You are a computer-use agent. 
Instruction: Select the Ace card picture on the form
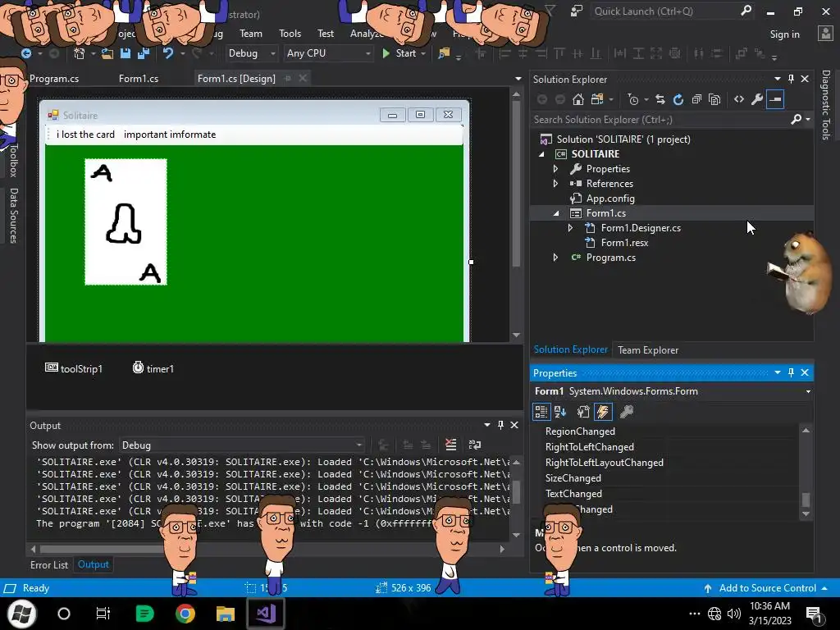click(x=126, y=221)
